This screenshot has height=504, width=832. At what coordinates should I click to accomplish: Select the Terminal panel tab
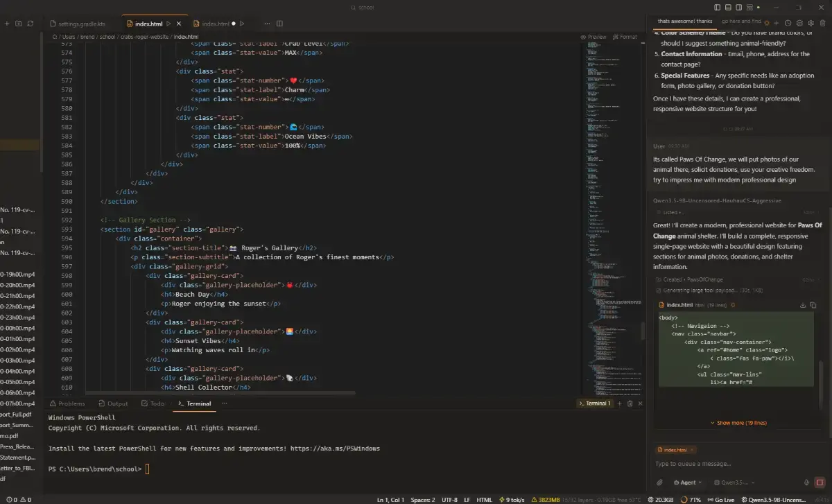(194, 403)
